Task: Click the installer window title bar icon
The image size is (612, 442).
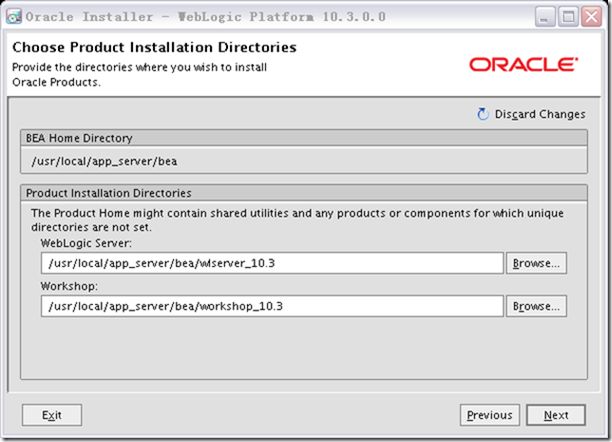Action: (14, 16)
